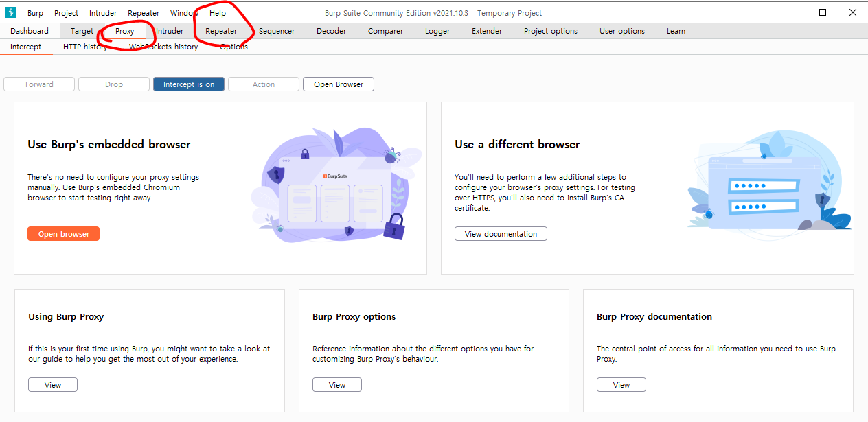Select the Proxy Options sub-tab
Screen dimensions: 868x422
coord(233,47)
